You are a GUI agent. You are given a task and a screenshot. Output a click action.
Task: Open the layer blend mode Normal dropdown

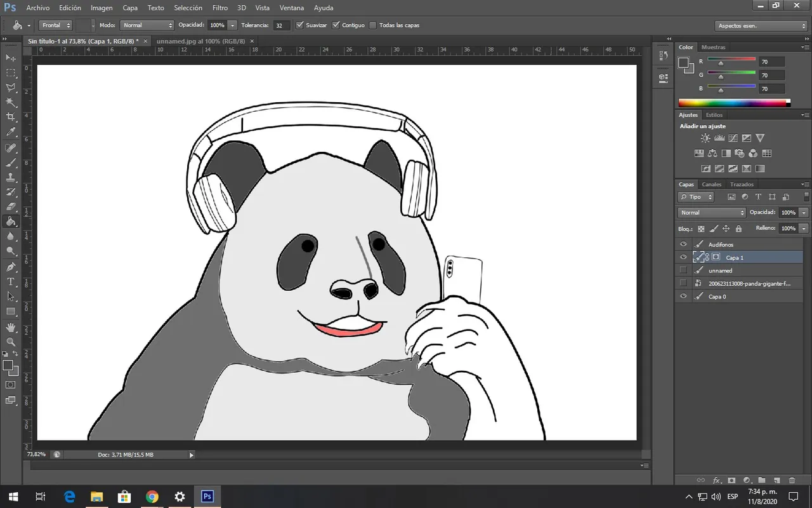712,213
